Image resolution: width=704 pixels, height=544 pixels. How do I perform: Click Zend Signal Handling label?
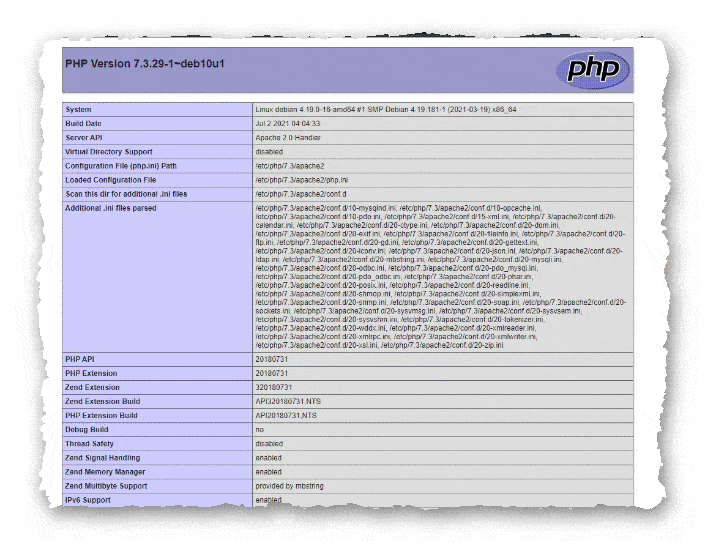[x=102, y=458]
